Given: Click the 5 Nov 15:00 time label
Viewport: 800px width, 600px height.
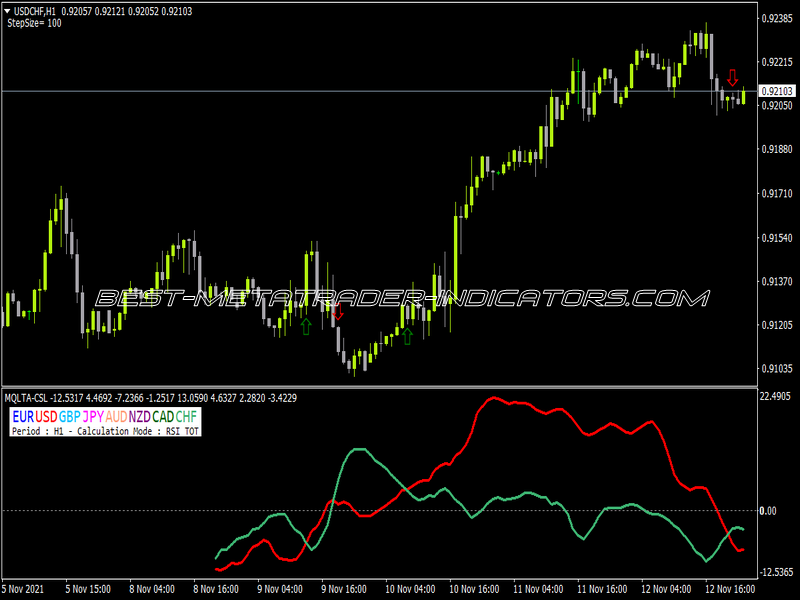Looking at the screenshot, I should tap(88, 589).
